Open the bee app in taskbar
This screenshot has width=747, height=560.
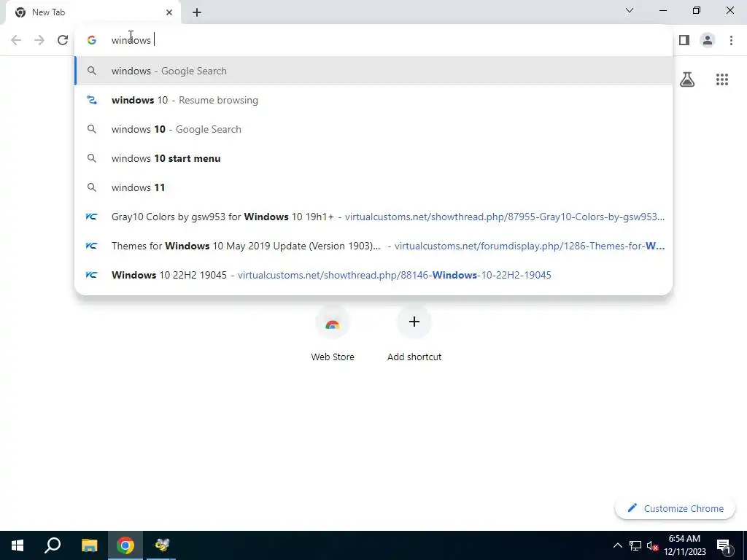[x=161, y=545]
